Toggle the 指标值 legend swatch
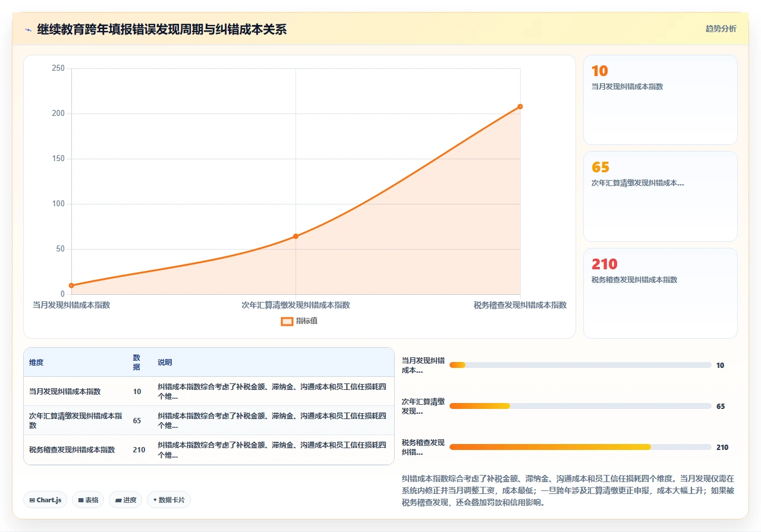 tap(287, 321)
